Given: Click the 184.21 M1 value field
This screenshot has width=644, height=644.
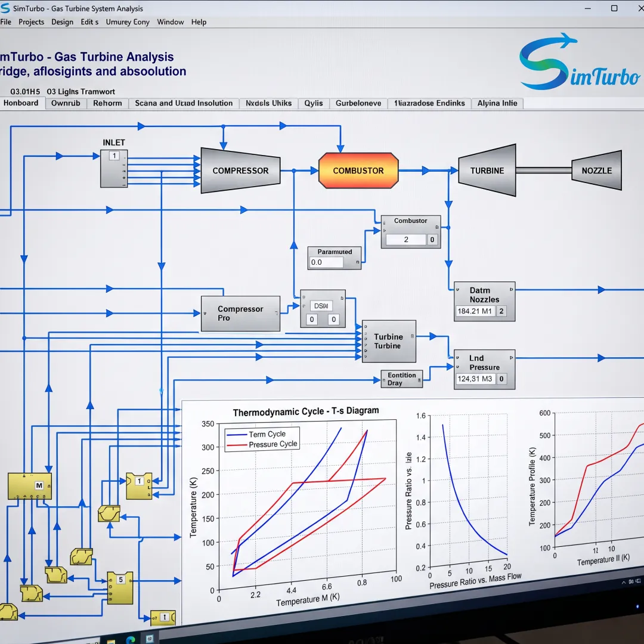Looking at the screenshot, I should coord(475,311).
